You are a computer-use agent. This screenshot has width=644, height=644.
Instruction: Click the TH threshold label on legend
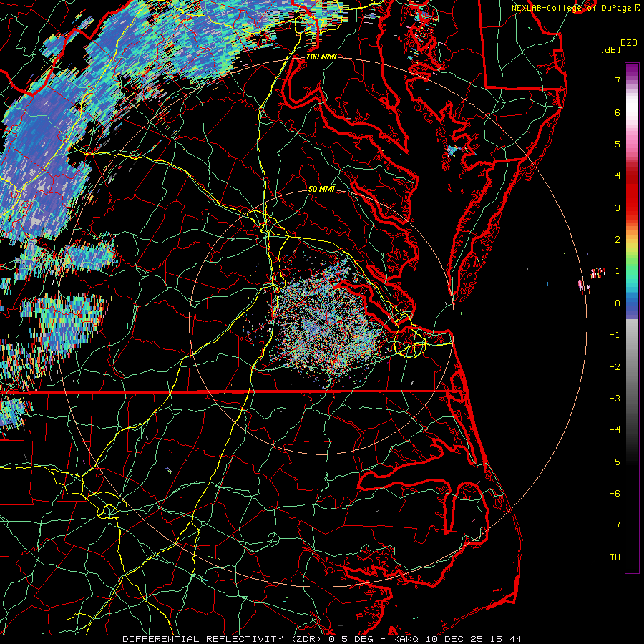[x=615, y=557]
